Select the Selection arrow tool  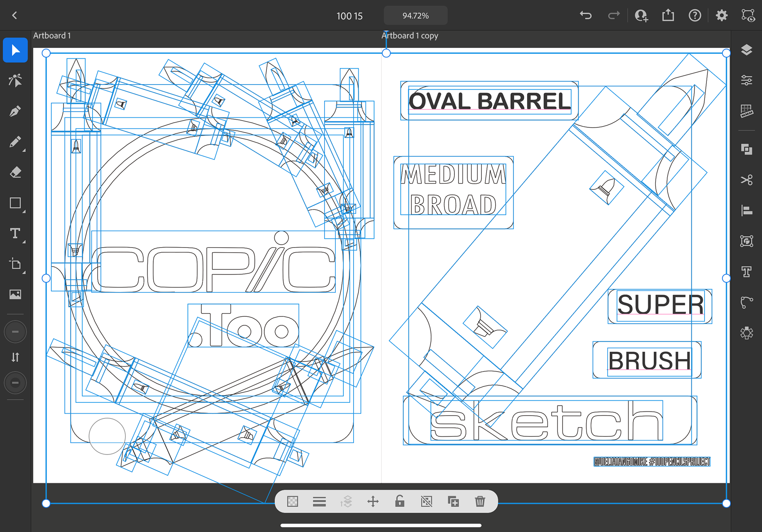tap(15, 50)
